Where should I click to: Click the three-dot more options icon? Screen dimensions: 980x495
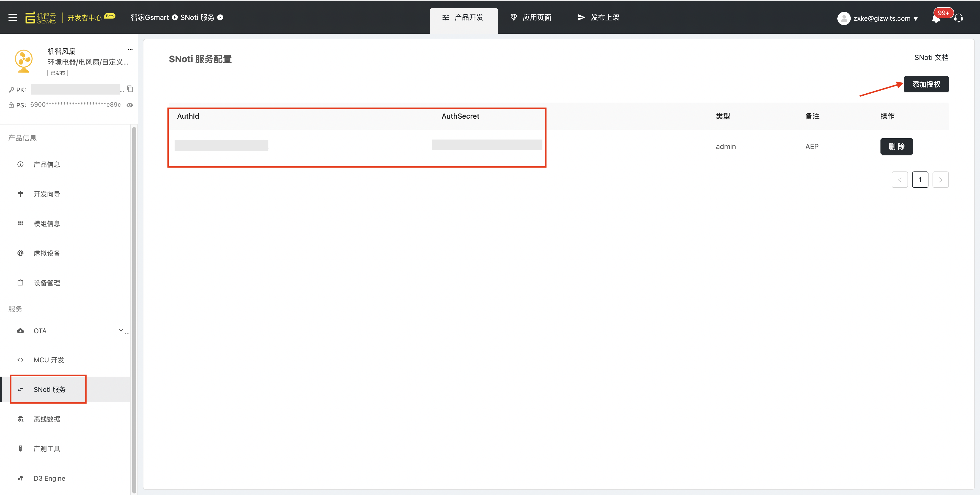pyautogui.click(x=130, y=49)
